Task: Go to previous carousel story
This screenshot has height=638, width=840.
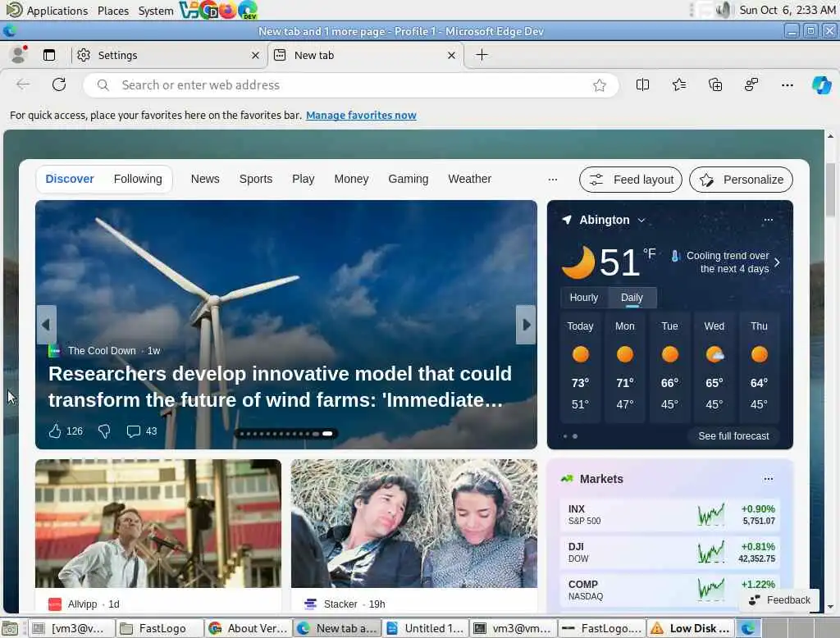Action: 47,325
